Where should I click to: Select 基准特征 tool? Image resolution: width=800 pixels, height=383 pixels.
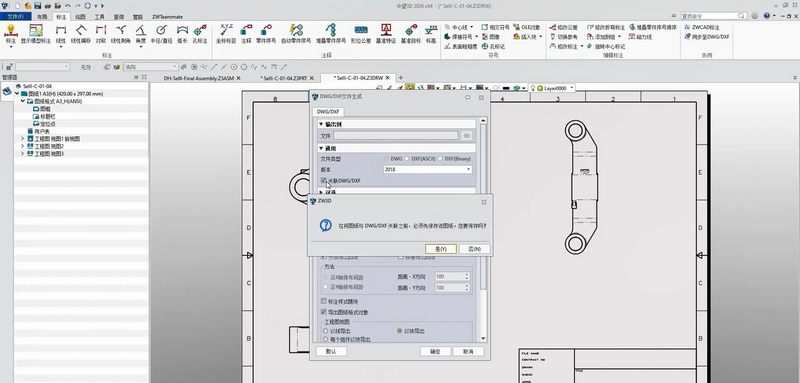[x=386, y=34]
